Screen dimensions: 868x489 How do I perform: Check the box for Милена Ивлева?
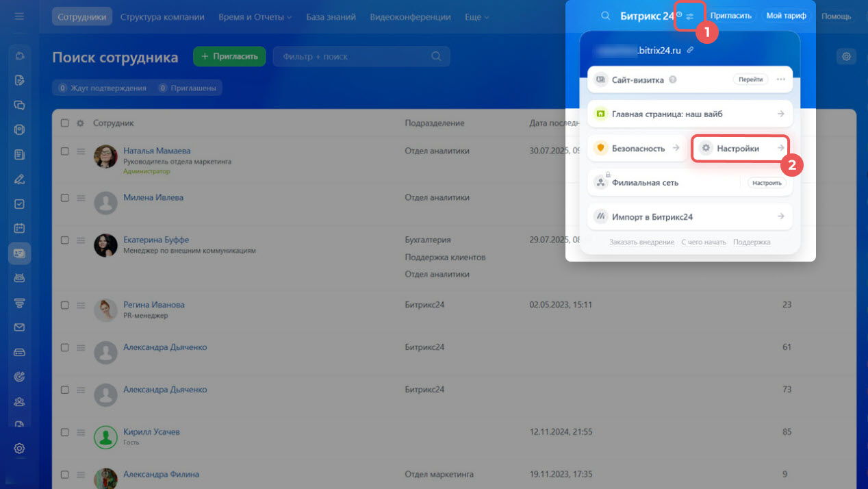[x=65, y=198]
